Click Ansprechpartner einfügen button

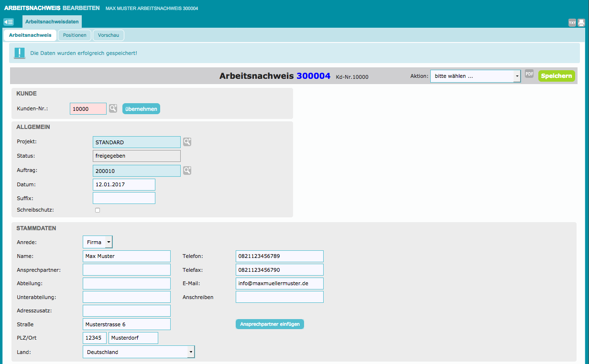pos(270,324)
